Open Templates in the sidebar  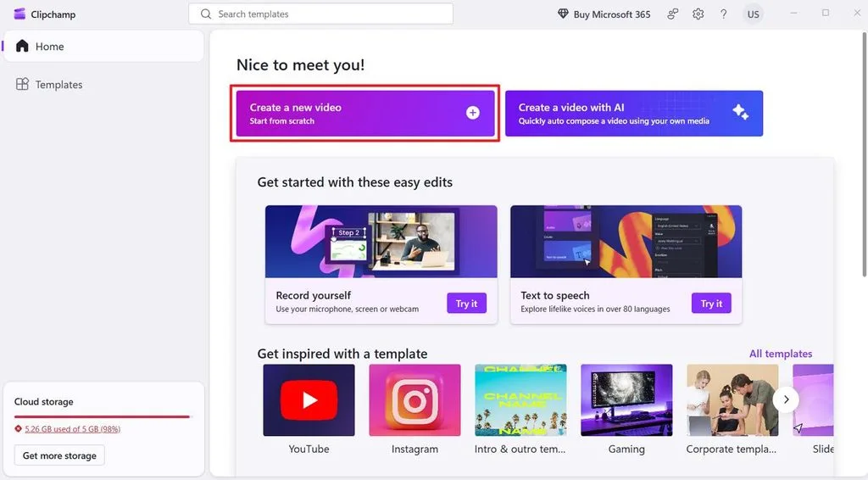tap(103, 84)
